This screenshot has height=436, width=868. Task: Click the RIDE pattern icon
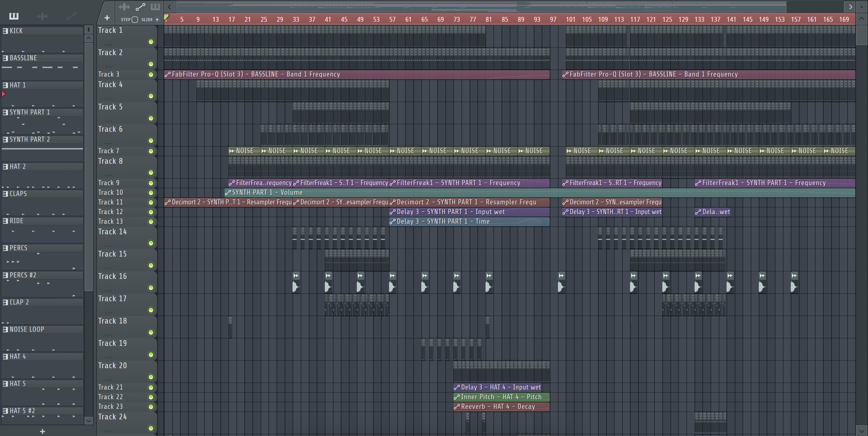pos(5,221)
